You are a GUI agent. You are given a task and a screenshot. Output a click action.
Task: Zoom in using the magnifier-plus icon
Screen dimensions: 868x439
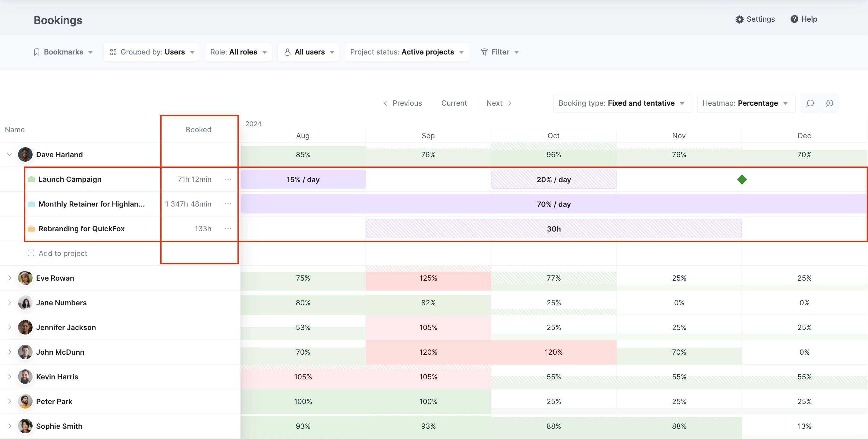[830, 103]
